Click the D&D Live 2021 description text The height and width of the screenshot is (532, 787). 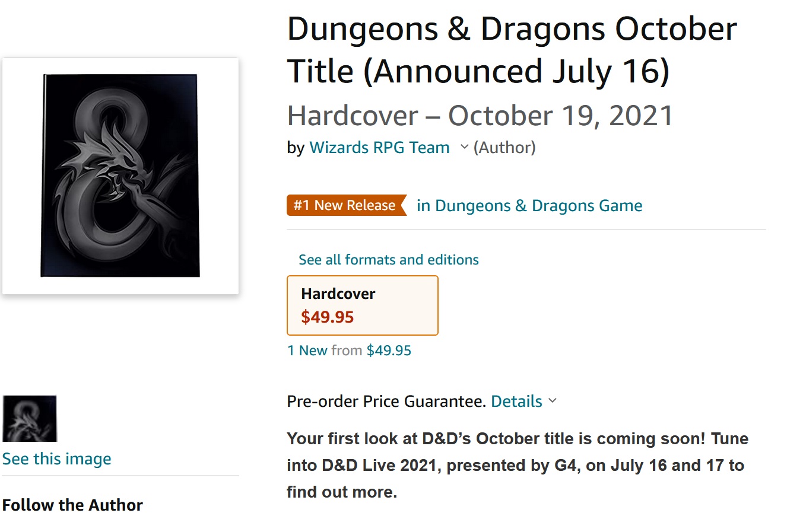coord(518,466)
